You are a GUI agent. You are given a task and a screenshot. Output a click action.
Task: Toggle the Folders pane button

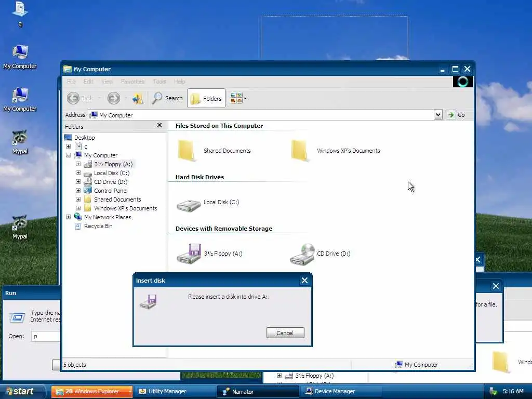(x=206, y=98)
